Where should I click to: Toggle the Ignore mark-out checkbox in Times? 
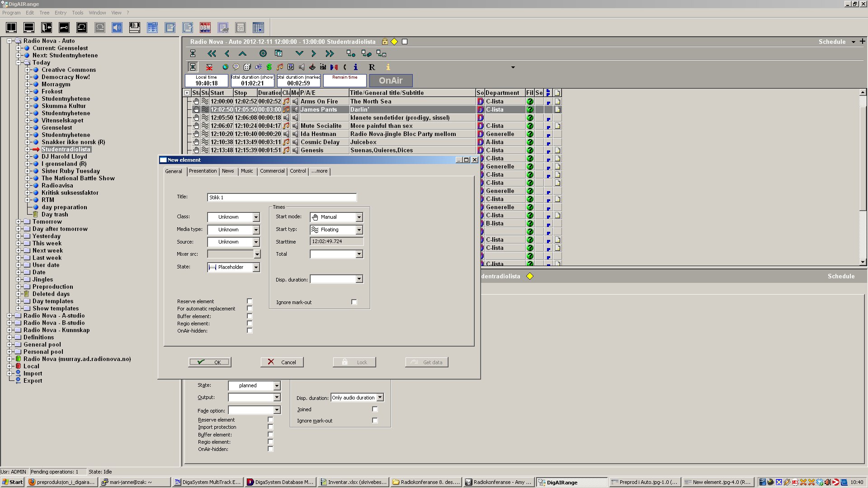pyautogui.click(x=354, y=302)
